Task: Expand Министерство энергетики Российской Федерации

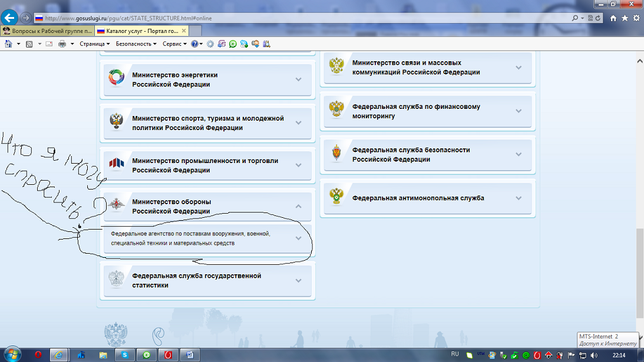Action: click(x=299, y=79)
